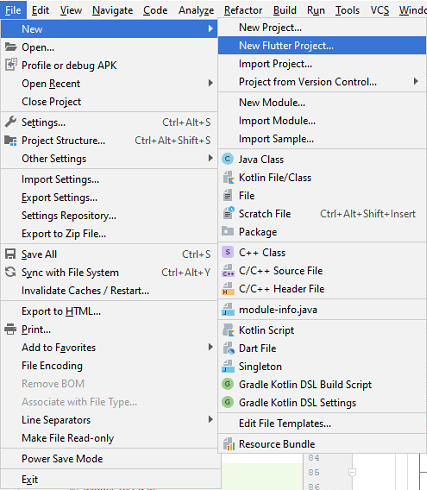This screenshot has height=490, width=427.
Task: Choose Import Sample... entry
Action: click(322, 138)
